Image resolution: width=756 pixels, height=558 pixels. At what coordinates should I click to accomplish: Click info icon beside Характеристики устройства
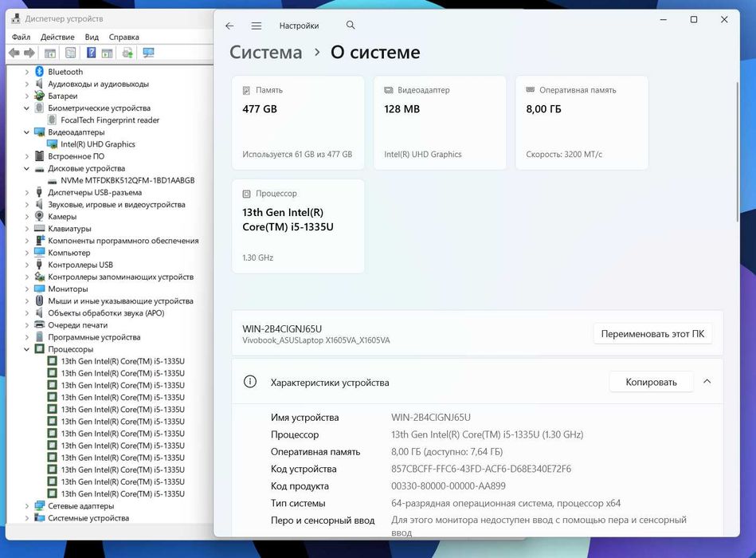tap(250, 382)
